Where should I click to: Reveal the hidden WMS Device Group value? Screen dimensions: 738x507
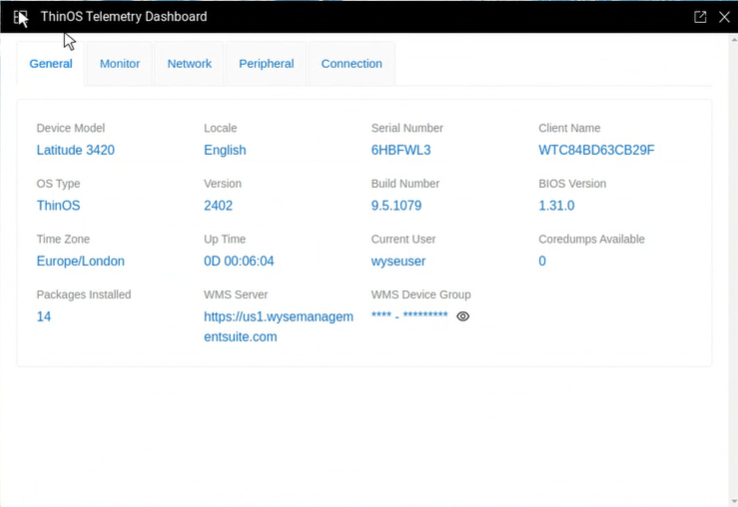coord(463,316)
